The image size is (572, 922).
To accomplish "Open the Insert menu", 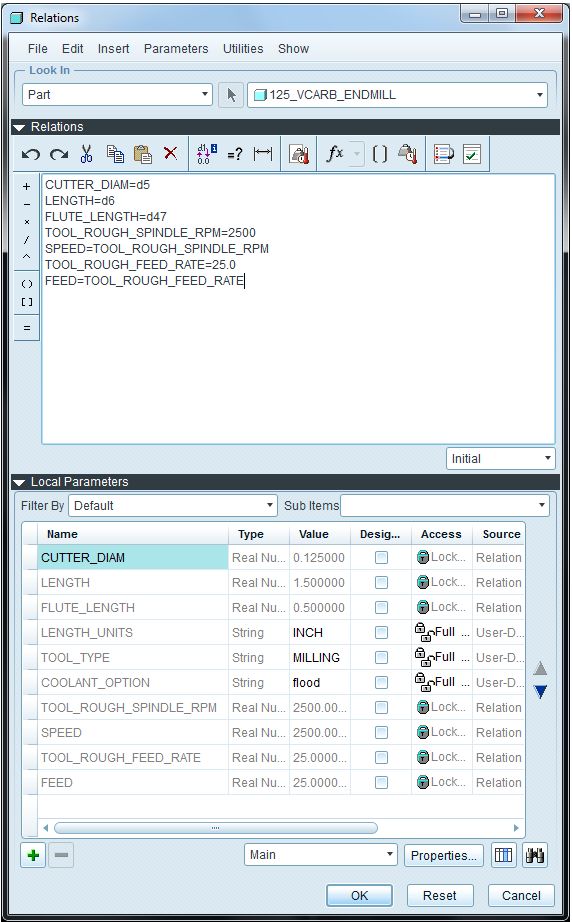I will pos(113,49).
